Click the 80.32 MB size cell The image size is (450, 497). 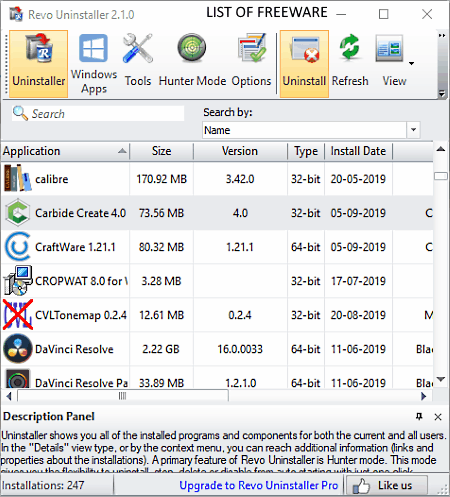(161, 247)
